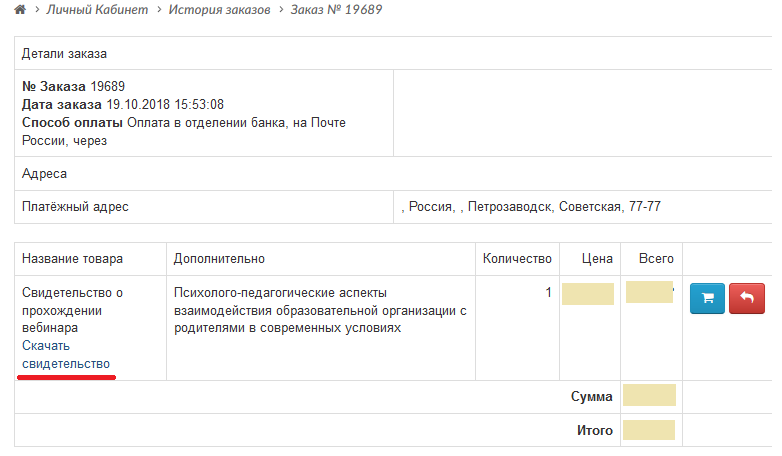Click the Платёжный адрес label
This screenshot has height=456, width=782.
tap(75, 207)
